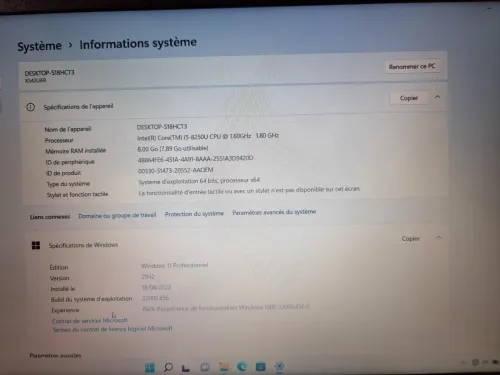Click the Intel Core i5-8250U processor value
Screen dimensions: 500x375
point(208,137)
